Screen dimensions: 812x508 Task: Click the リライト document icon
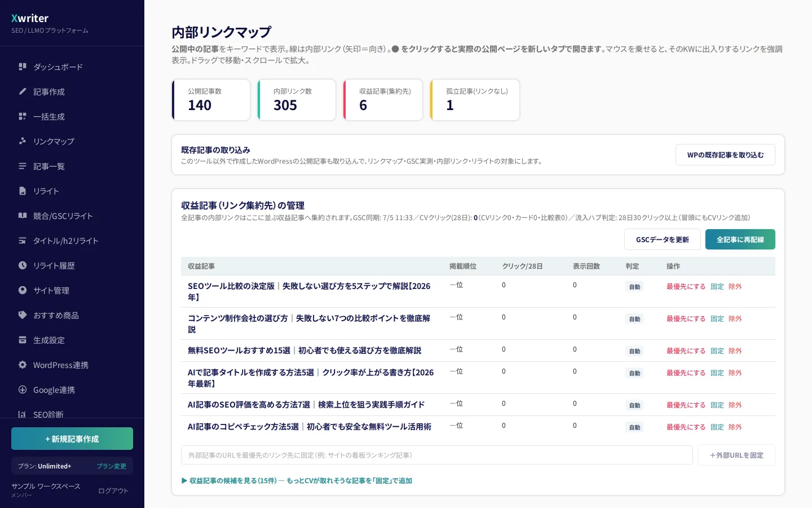tap(23, 191)
